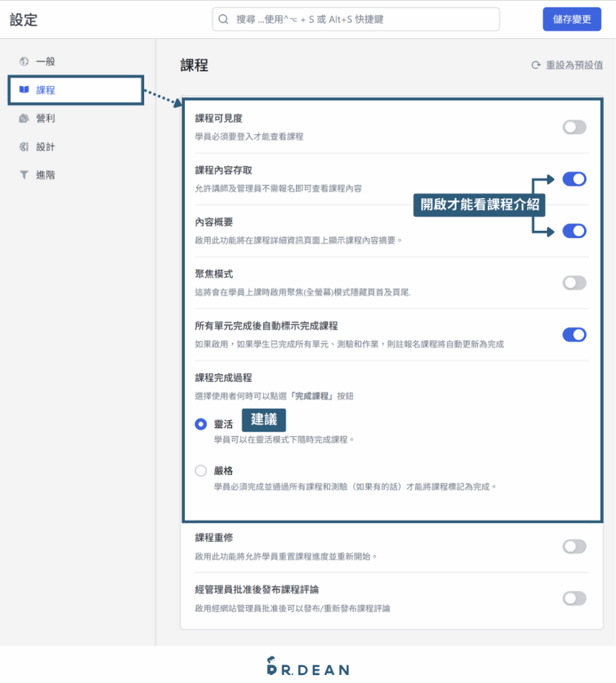Open the 營利 settings section
Viewport: 616px width, 683px height.
coord(47,118)
